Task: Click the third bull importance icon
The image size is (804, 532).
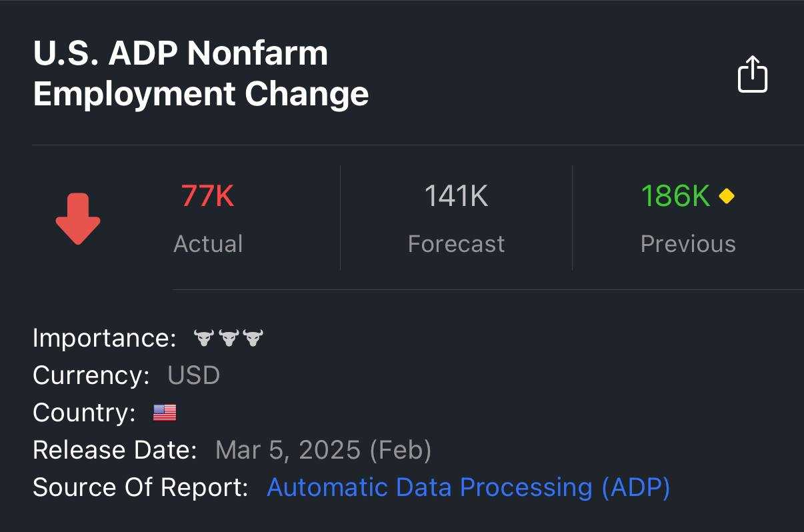Action: 253,338
